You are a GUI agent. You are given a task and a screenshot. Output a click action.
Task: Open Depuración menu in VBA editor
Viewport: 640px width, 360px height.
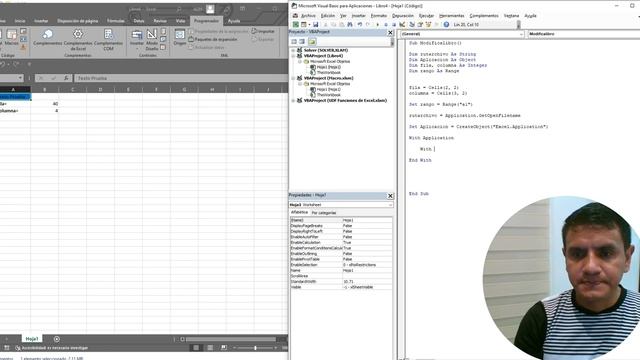point(402,16)
